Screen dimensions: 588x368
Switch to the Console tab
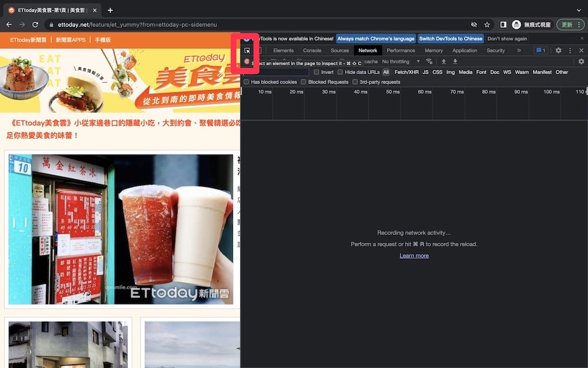pos(312,50)
